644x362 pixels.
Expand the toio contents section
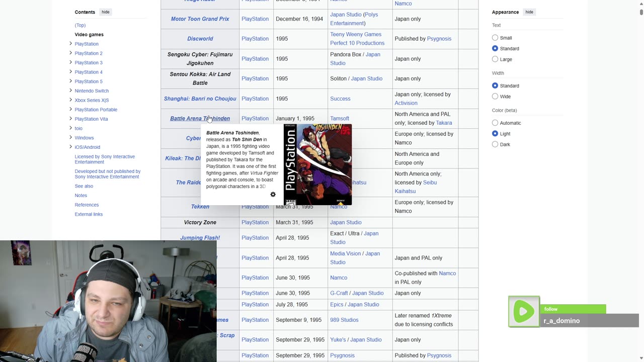pos(70,128)
